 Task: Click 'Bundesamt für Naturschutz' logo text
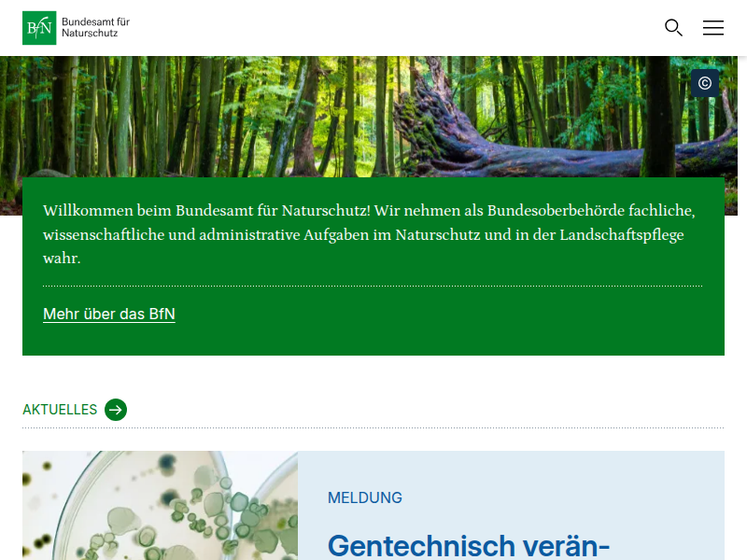click(96, 28)
